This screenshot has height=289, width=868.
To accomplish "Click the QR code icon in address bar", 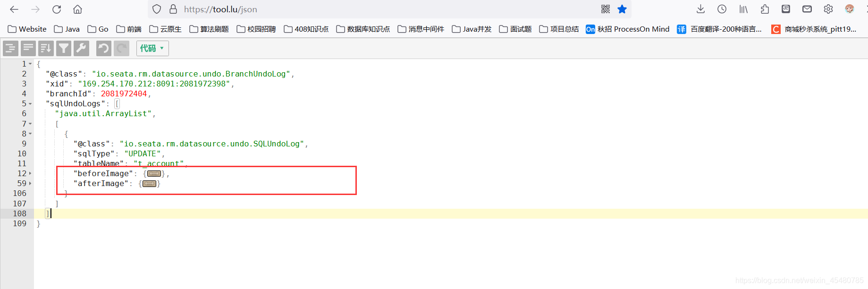I will [x=606, y=9].
